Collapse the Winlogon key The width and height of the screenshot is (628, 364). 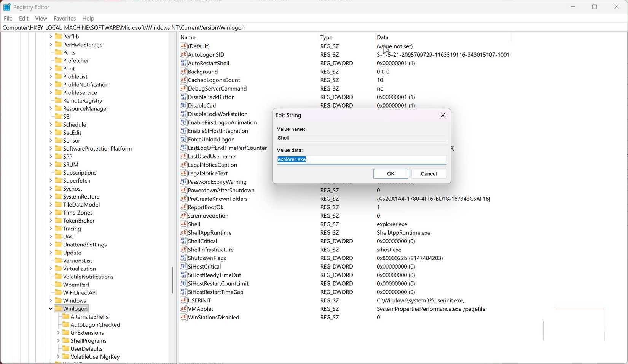(51, 308)
